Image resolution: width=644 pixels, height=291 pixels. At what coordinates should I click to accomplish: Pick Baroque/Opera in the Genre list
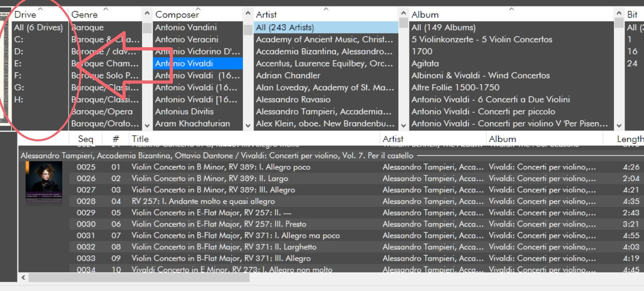click(x=102, y=111)
